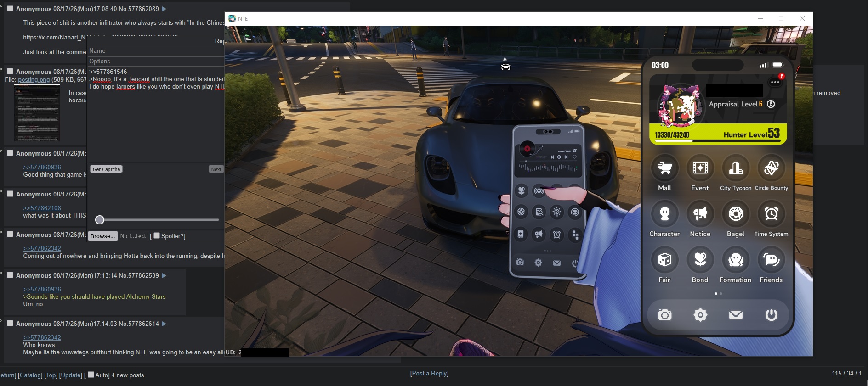Viewport: 868px width, 386px height.
Task: Maximize the NTE game window
Action: click(781, 18)
